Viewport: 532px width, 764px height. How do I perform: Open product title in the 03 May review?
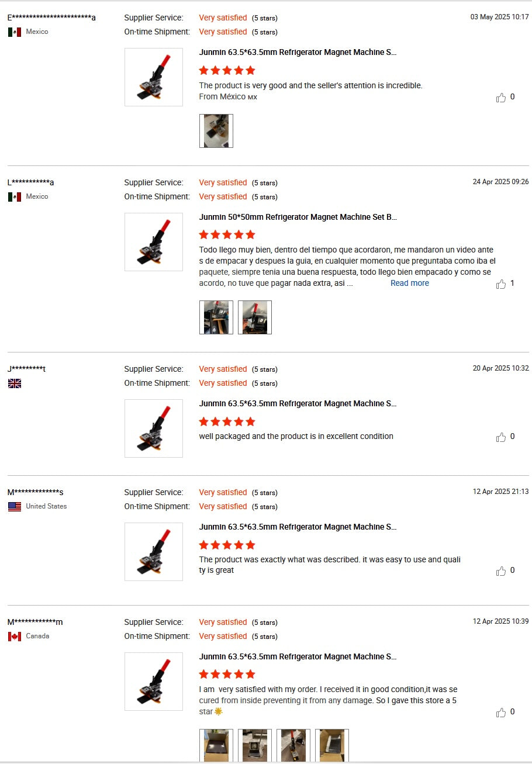[x=298, y=52]
